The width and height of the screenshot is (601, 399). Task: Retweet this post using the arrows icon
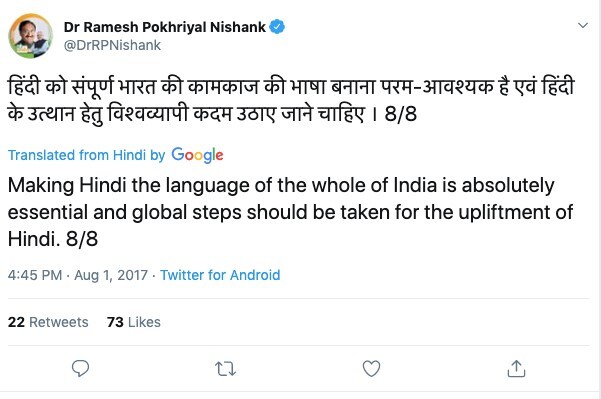click(225, 369)
